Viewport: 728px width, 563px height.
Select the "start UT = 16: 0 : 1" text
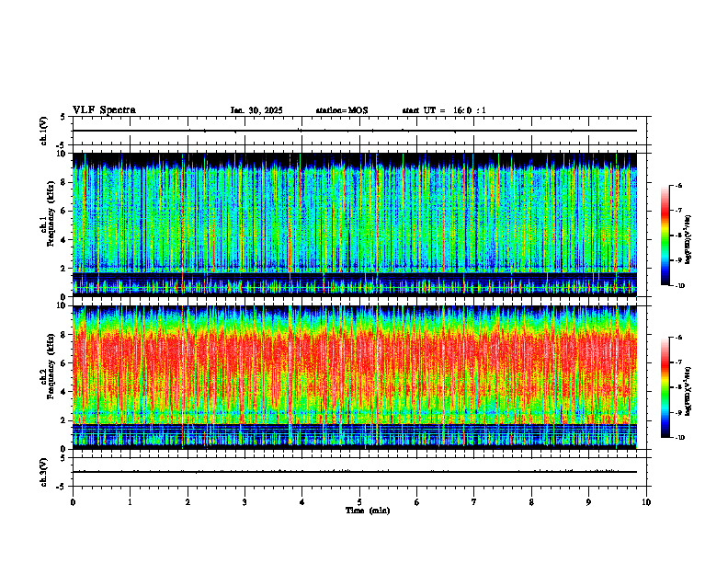tap(444, 110)
